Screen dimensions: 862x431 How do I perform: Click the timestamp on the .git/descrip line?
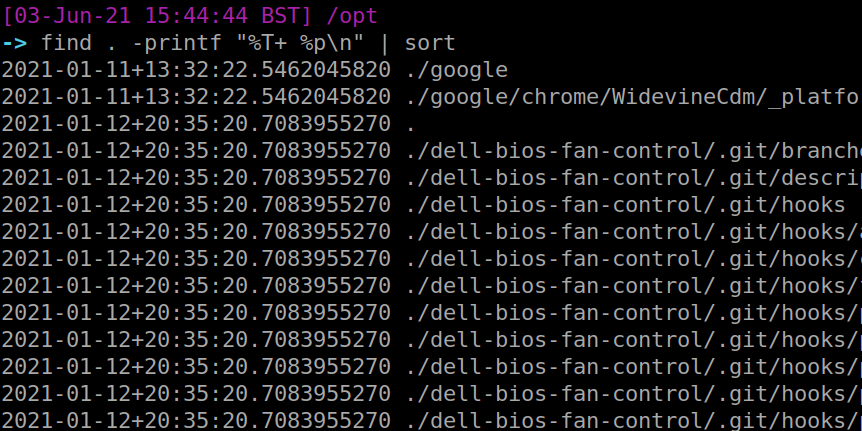196,178
